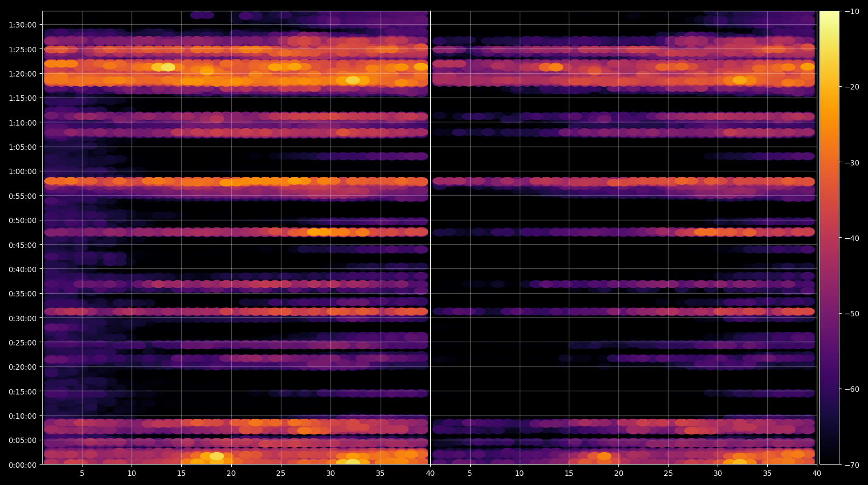Click the 0:25:00 time axis label
Image resolution: width=868 pixels, height=485 pixels.
[23, 343]
